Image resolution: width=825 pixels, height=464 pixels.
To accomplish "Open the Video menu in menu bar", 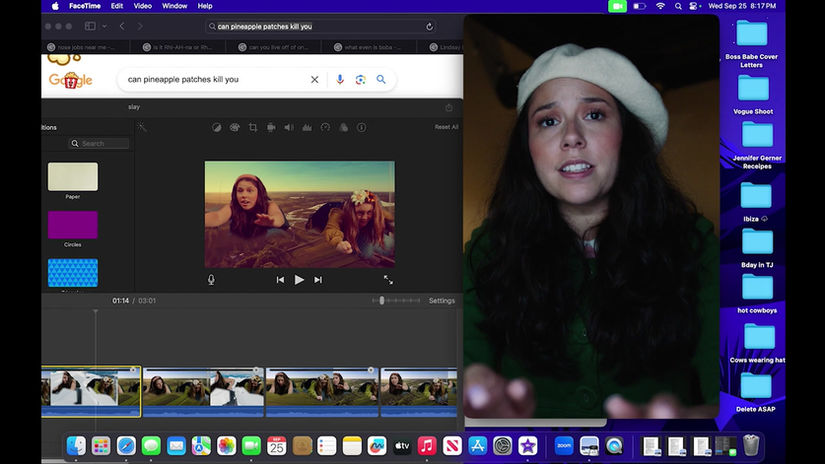I will point(143,6).
